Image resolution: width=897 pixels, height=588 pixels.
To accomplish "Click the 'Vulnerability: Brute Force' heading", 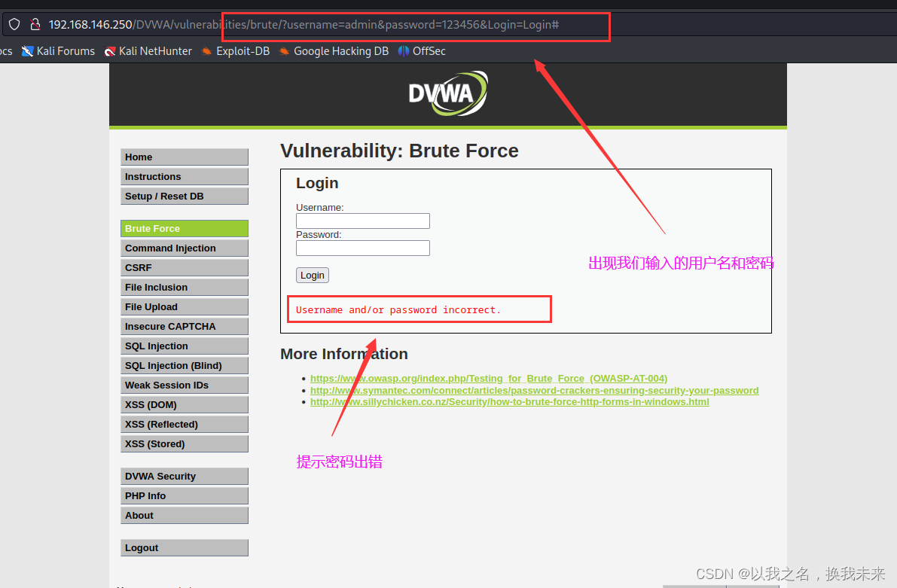I will pos(399,151).
